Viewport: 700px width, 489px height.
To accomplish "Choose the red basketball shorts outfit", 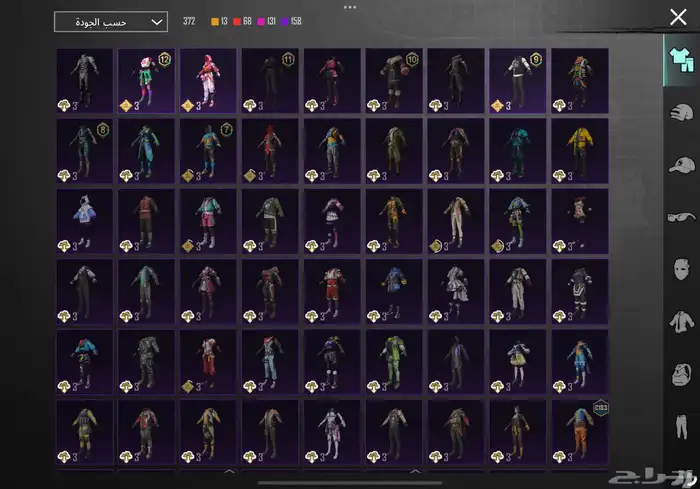I will point(332,292).
